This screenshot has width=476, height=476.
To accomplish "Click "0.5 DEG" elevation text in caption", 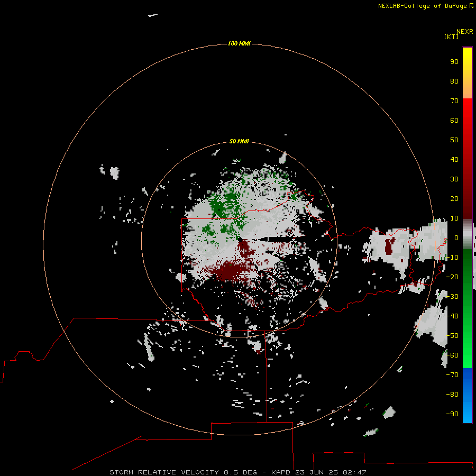I will [240, 472].
